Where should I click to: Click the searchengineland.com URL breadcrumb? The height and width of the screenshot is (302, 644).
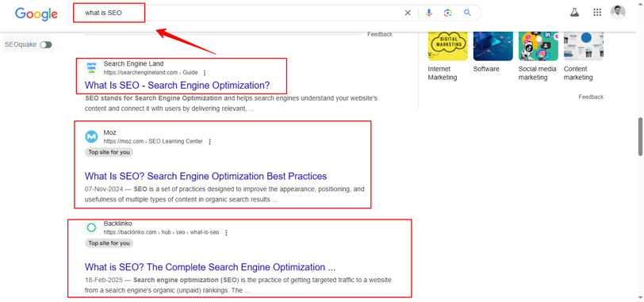coord(151,73)
